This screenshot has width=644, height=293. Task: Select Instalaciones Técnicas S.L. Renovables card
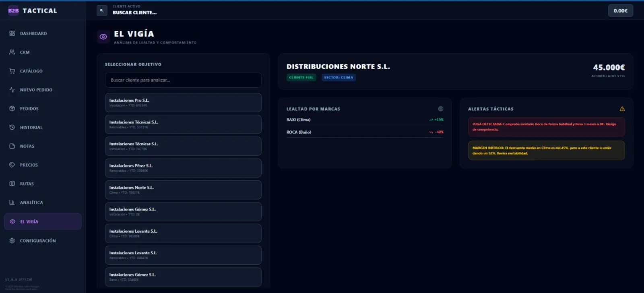point(183,124)
